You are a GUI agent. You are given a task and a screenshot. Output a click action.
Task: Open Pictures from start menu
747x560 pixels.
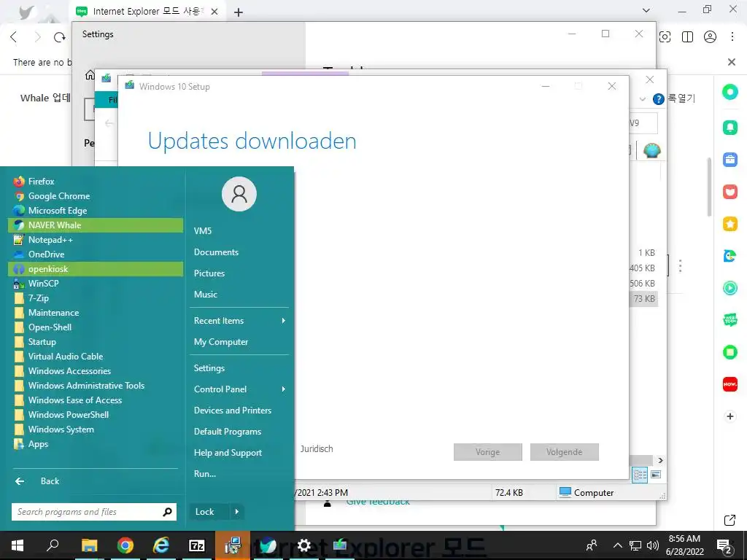pos(239,273)
